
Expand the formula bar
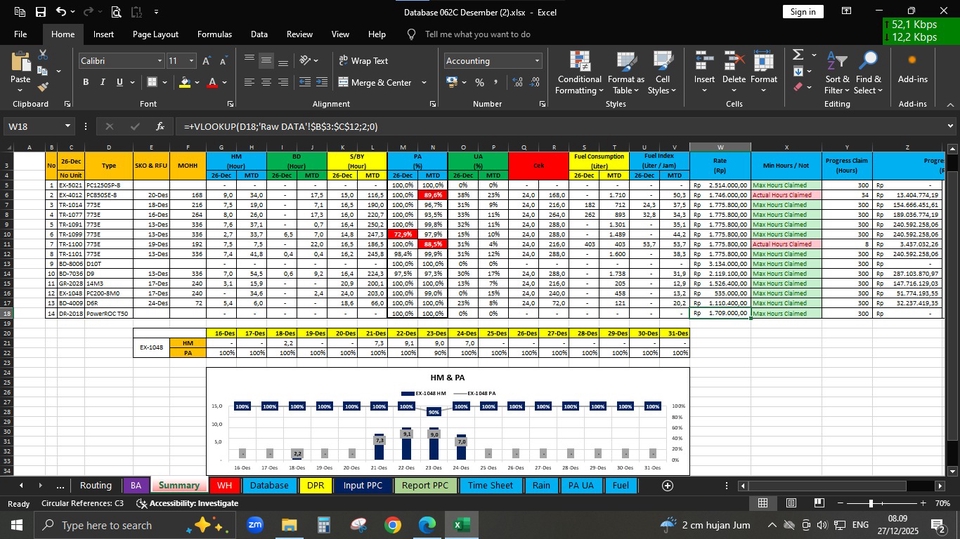(x=950, y=126)
